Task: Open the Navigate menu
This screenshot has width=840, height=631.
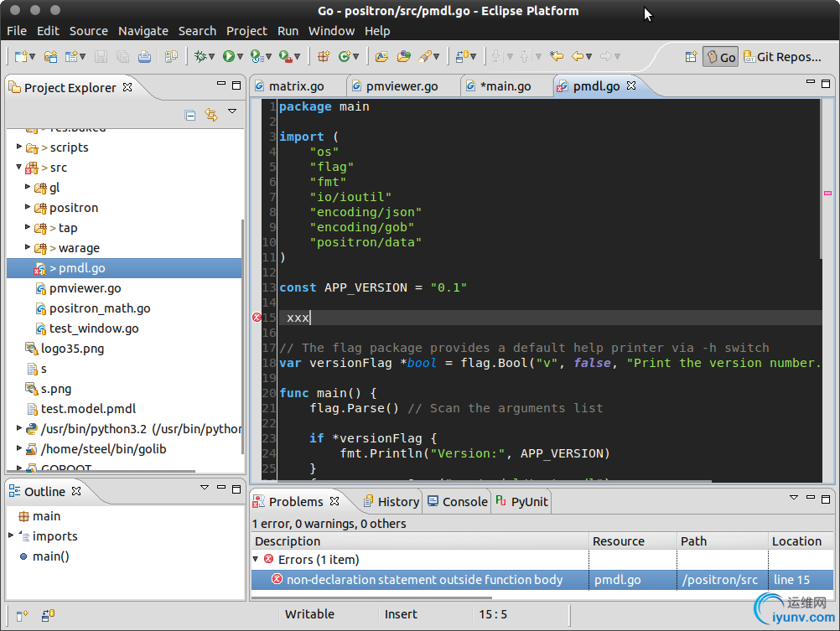Action: pos(143,31)
